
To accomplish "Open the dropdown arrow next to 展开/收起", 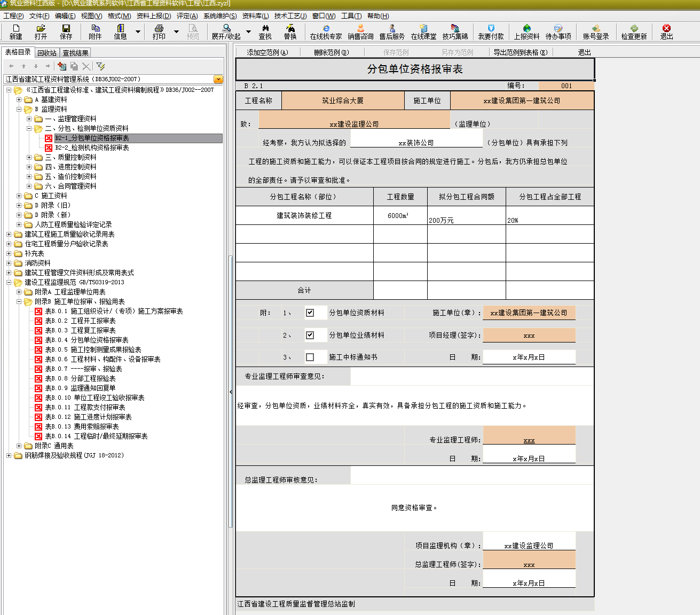I will click(248, 32).
